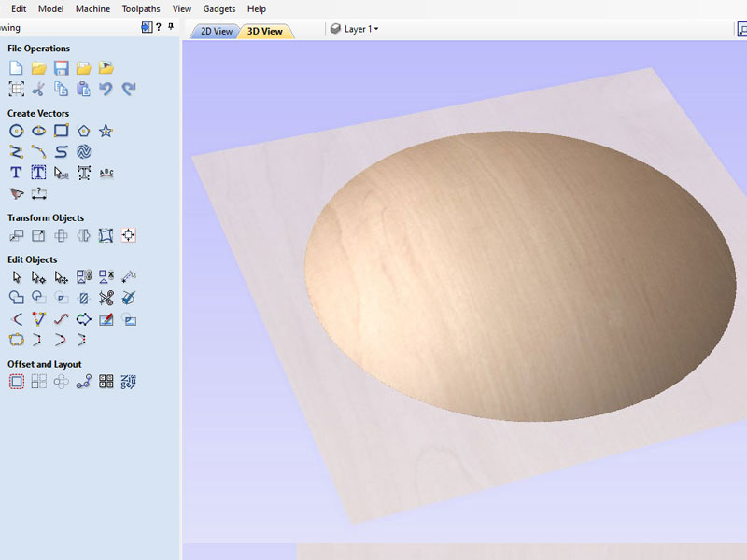This screenshot has height=560, width=747.
Task: Click the Save file icon
Action: pos(62,68)
